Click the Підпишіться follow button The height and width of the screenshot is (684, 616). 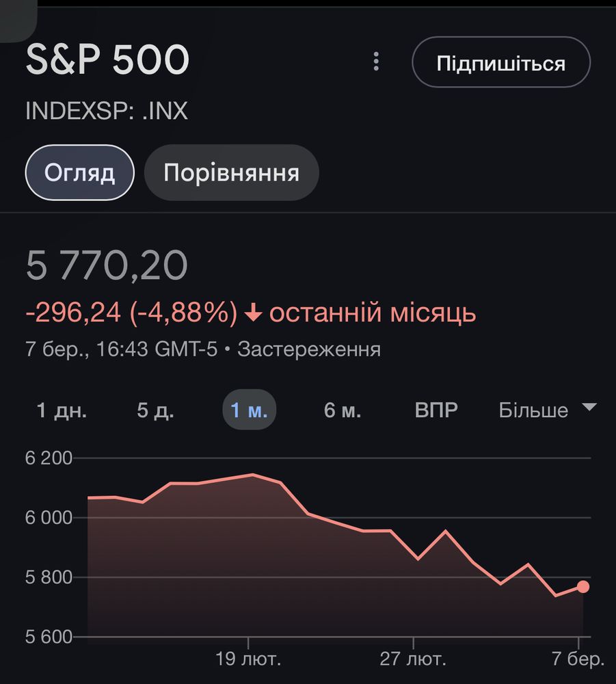[501, 62]
